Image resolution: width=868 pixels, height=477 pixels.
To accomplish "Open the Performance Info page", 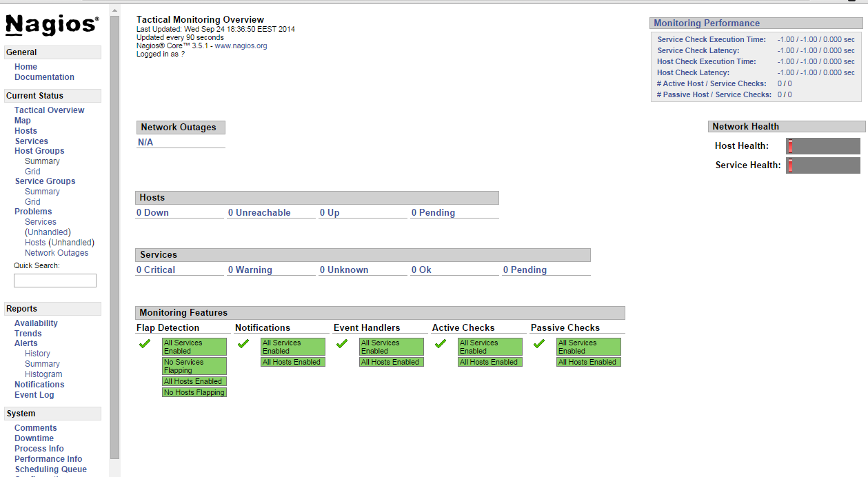I will (48, 459).
